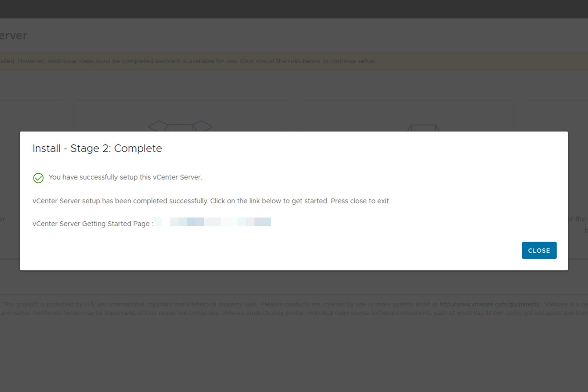Image resolution: width=588 pixels, height=392 pixels.
Task: Open the blurred vCenter Getting Started page link
Action: tap(212, 222)
